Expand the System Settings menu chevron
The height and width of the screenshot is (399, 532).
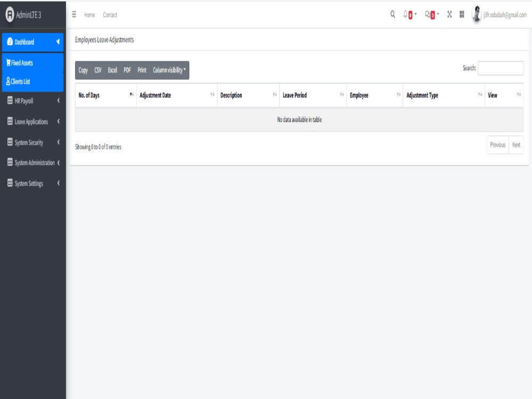tap(59, 183)
